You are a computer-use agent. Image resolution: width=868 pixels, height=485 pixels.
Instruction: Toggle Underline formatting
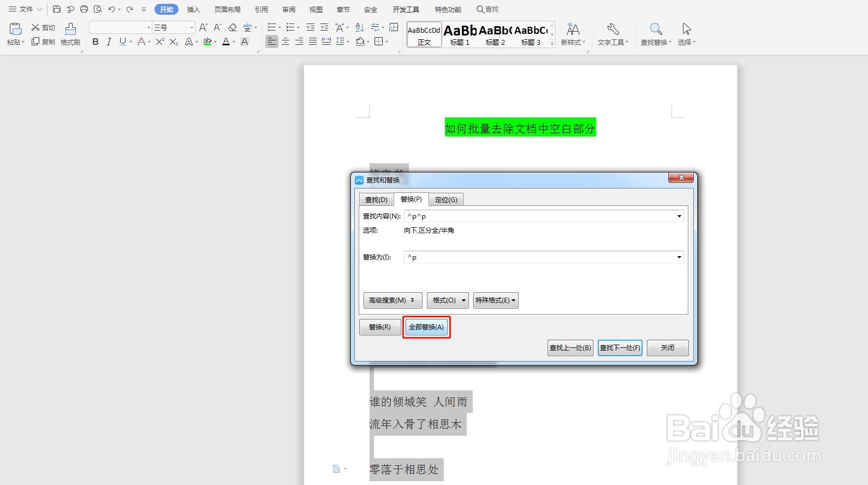pos(122,42)
